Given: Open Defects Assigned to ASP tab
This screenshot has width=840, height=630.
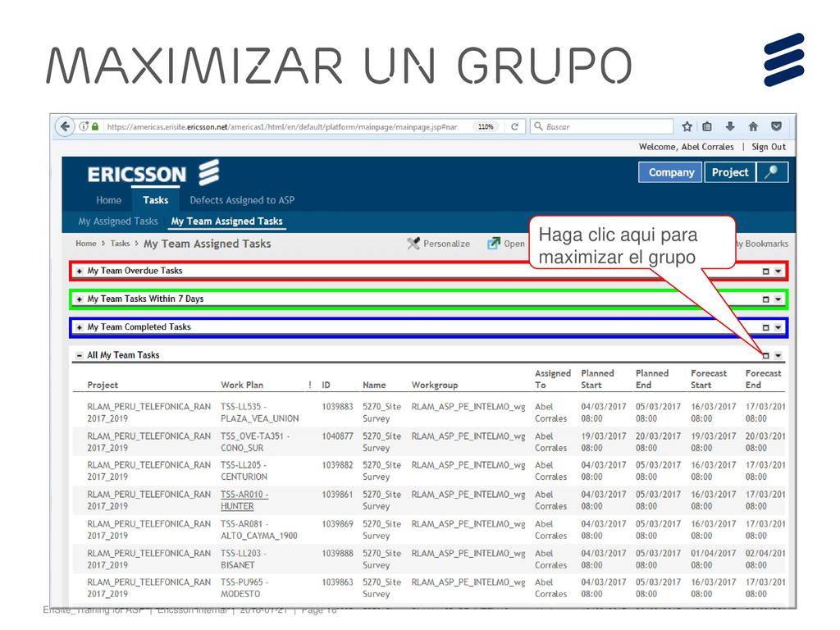Looking at the screenshot, I should point(242,200).
